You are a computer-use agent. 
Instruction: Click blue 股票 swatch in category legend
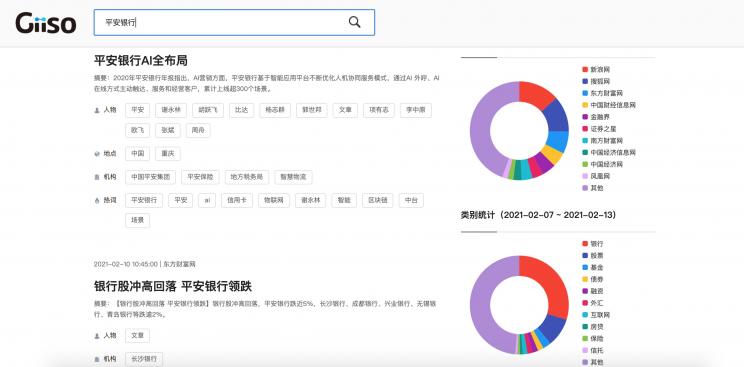585,256
